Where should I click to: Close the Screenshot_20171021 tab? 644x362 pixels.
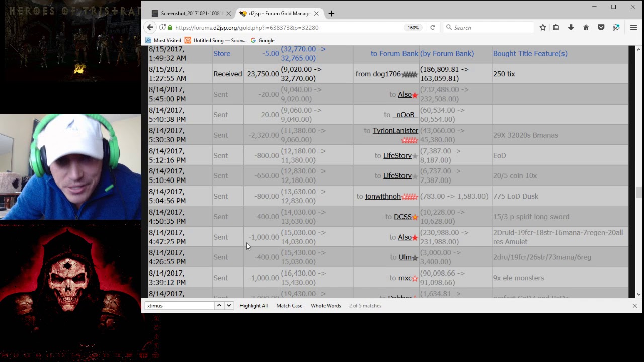[x=228, y=14]
